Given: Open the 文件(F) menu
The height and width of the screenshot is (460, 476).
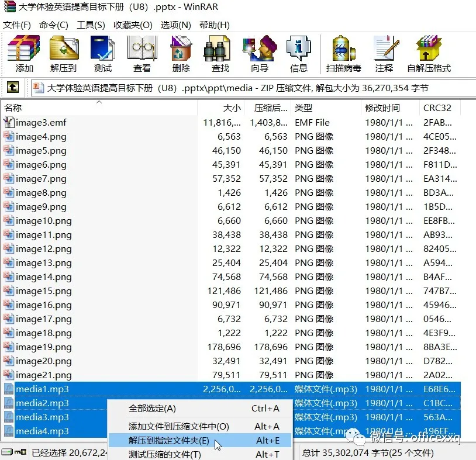Looking at the screenshot, I should point(17,25).
